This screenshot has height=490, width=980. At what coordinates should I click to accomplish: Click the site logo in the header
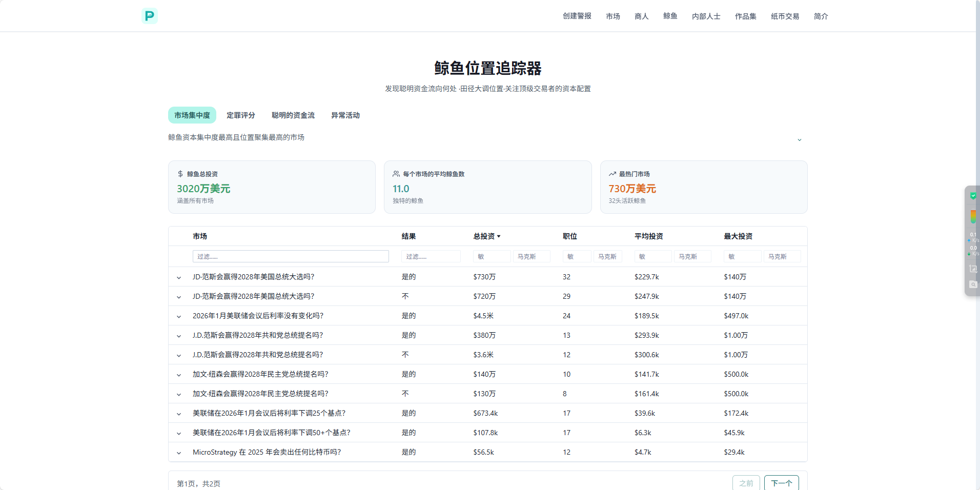point(149,16)
